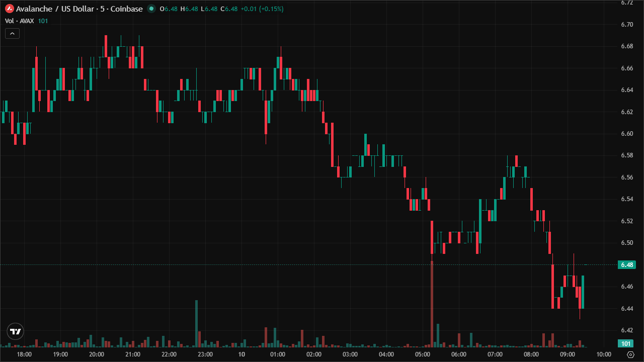Open chart settings gear icon
This screenshot has height=362, width=644.
630,354
